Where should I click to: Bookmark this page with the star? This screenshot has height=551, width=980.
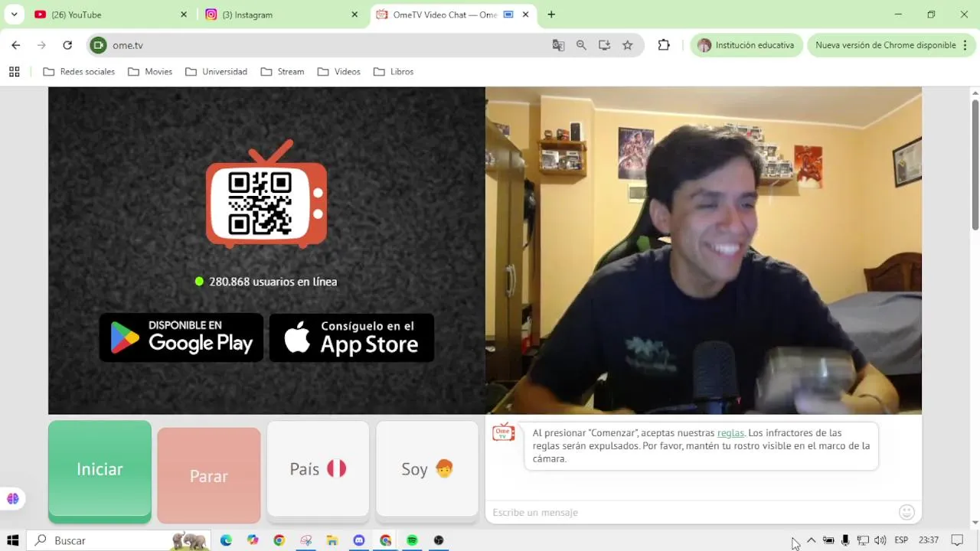[x=628, y=45]
